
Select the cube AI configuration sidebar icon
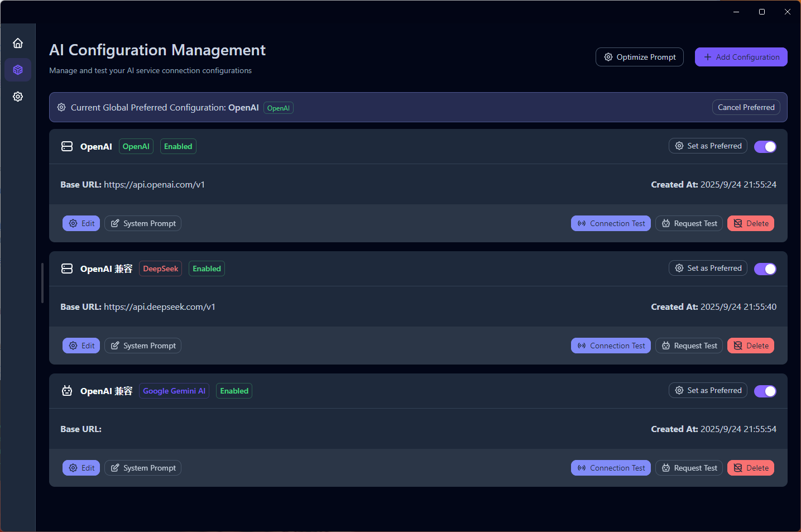click(x=18, y=70)
